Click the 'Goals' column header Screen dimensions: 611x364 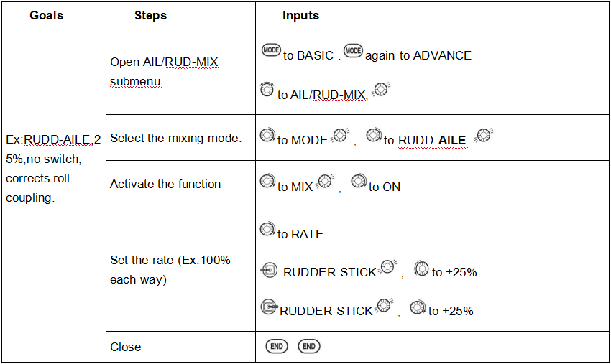(x=47, y=15)
